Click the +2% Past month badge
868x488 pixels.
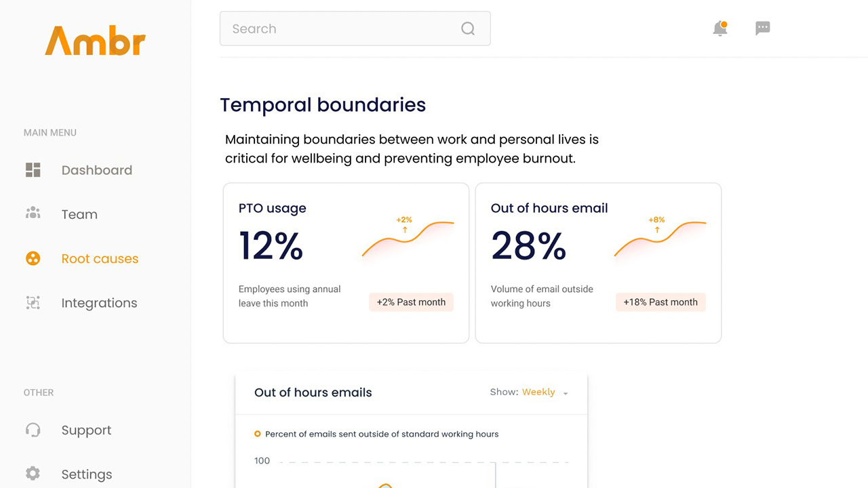(411, 302)
